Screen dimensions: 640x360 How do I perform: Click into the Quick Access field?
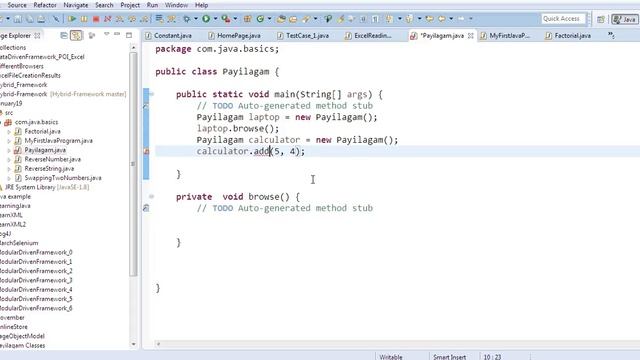pos(563,19)
